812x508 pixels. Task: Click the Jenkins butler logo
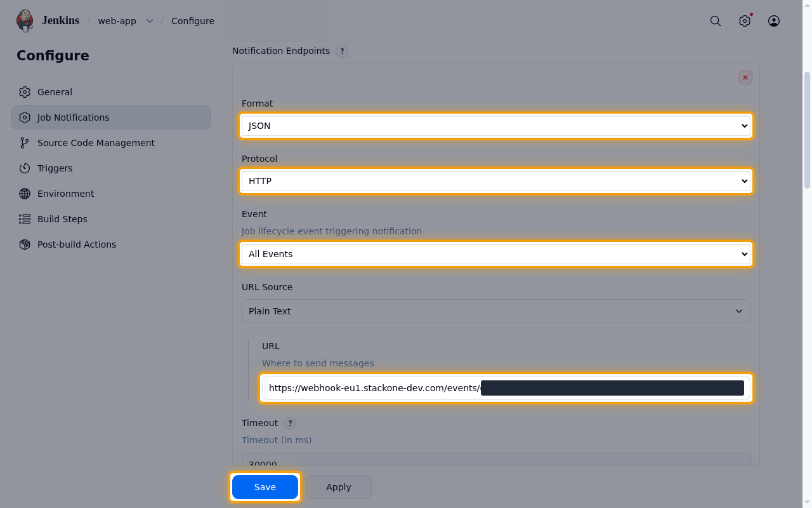pyautogui.click(x=25, y=21)
